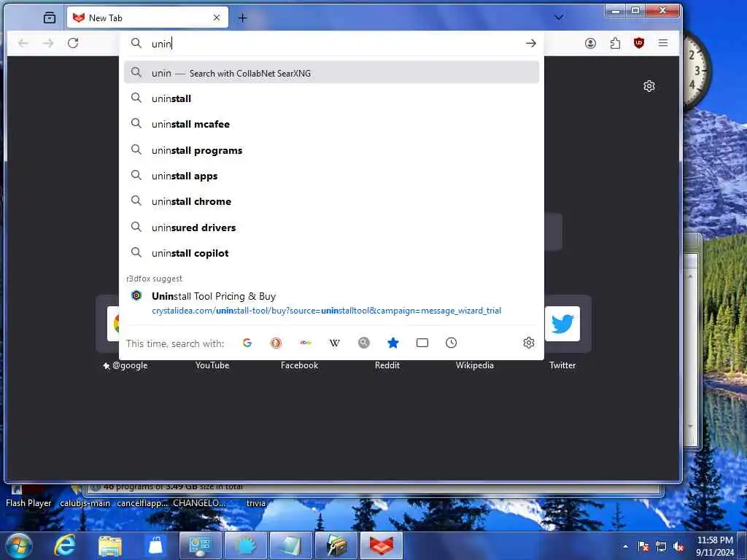Open the crystalidea.com uninstall-tool URL
The image size is (747, 560).
click(x=326, y=311)
